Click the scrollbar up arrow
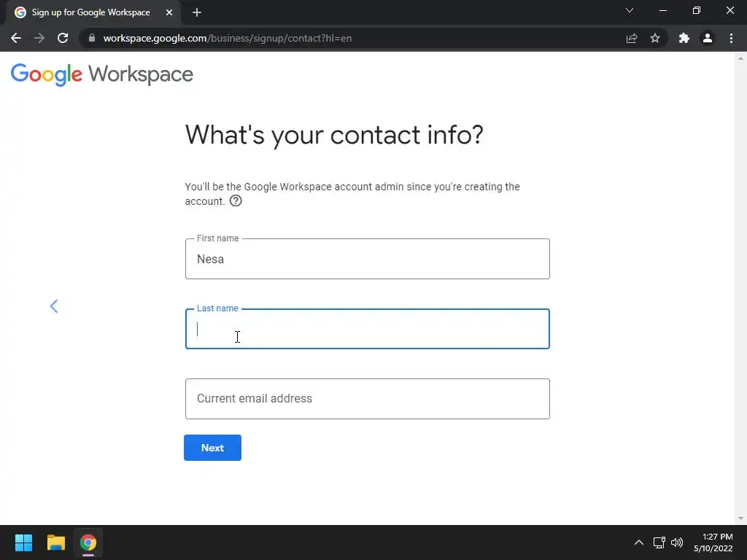This screenshot has height=560, width=747. point(740,58)
